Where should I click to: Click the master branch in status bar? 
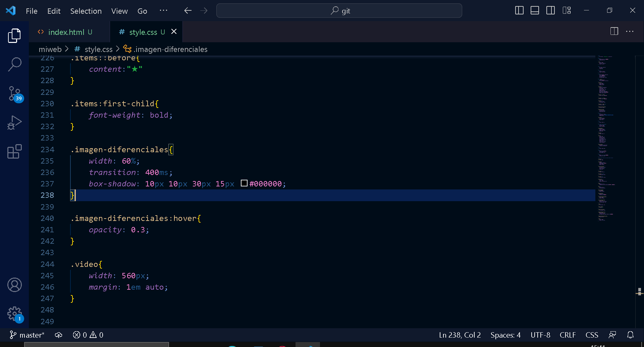pos(27,335)
